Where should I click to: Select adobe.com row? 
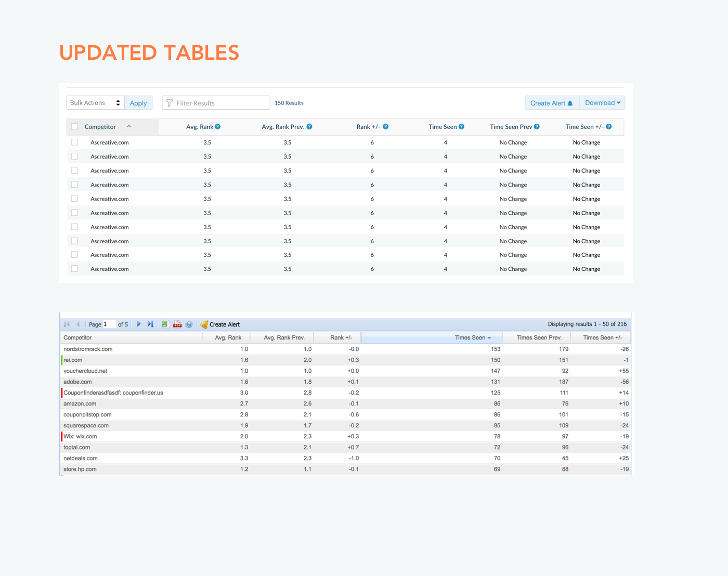(x=346, y=382)
